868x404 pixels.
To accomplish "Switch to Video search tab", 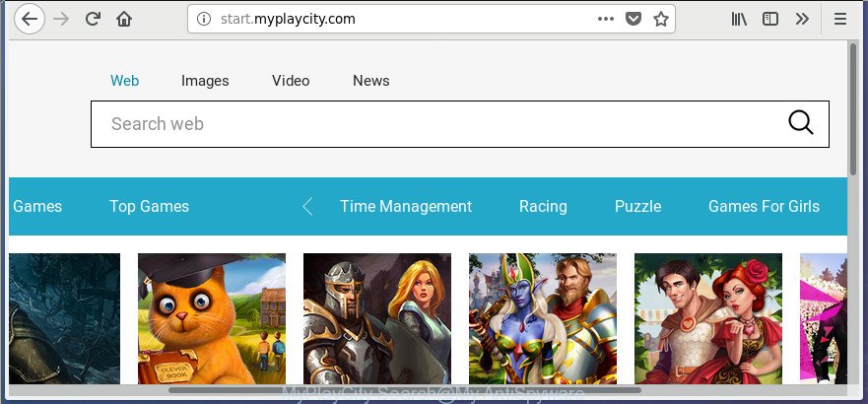I will [x=291, y=81].
